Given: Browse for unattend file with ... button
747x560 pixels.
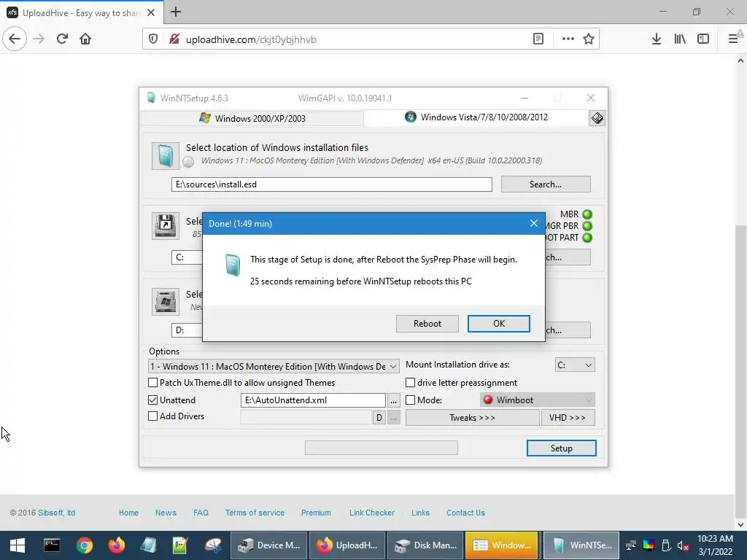Looking at the screenshot, I should coord(393,400).
